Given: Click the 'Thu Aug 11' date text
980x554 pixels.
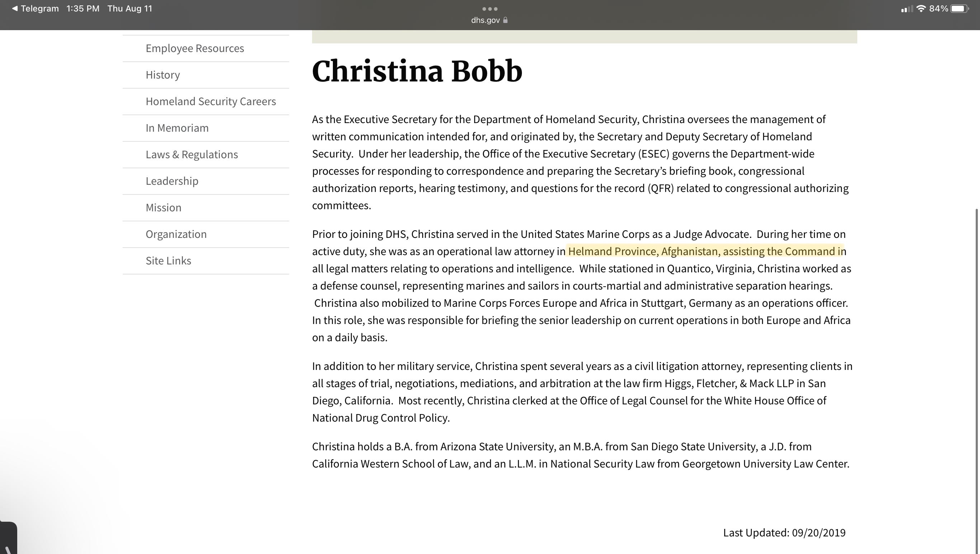Looking at the screenshot, I should (x=130, y=8).
